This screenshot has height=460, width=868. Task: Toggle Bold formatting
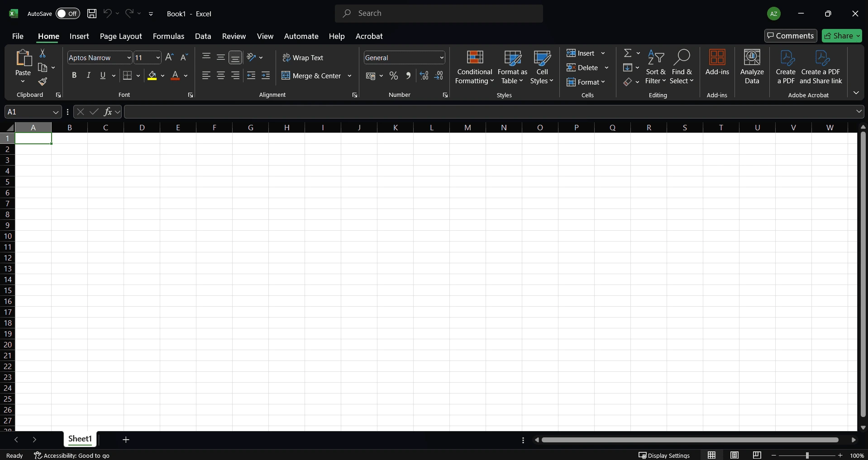(74, 76)
